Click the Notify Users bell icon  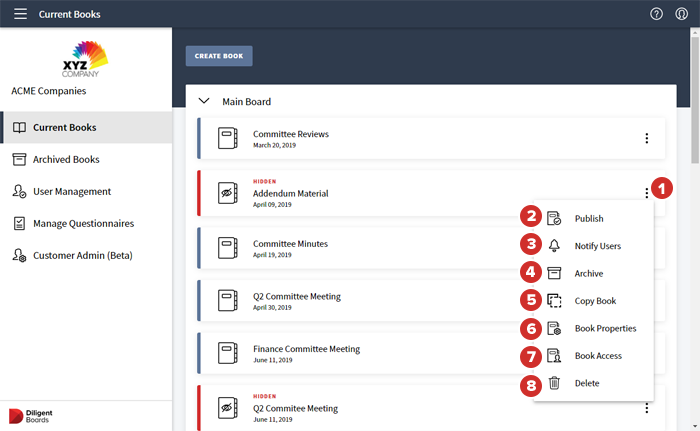point(554,246)
